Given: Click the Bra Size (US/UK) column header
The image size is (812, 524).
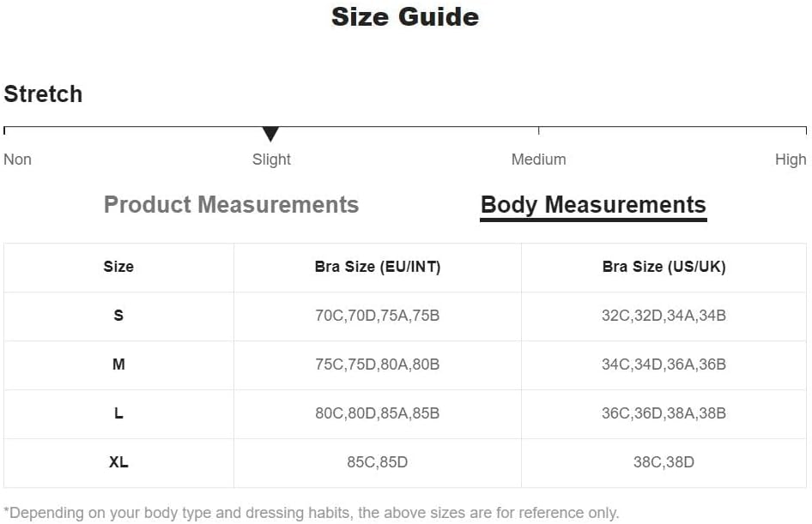Looking at the screenshot, I should point(664,267).
